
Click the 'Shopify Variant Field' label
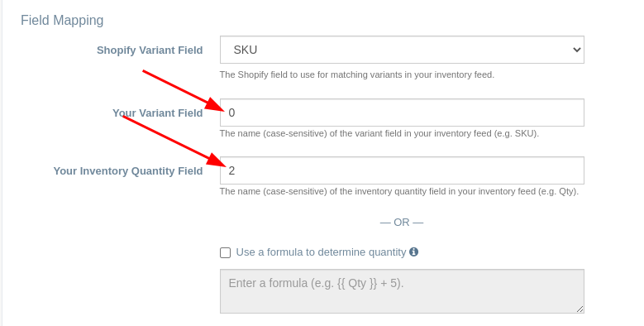pyautogui.click(x=150, y=50)
